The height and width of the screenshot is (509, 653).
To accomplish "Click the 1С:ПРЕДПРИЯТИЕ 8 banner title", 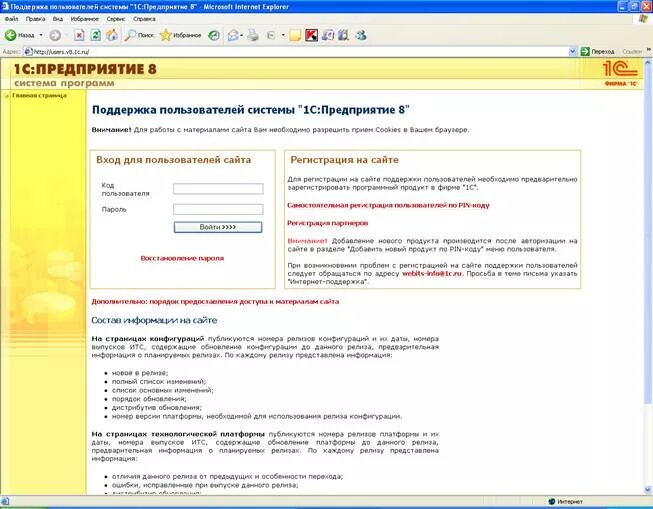I will pos(85,69).
